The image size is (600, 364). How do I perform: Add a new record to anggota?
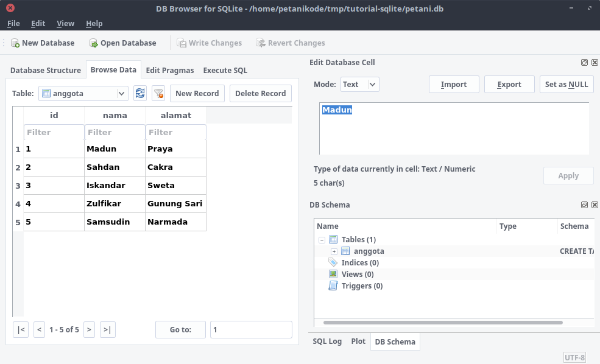point(197,93)
